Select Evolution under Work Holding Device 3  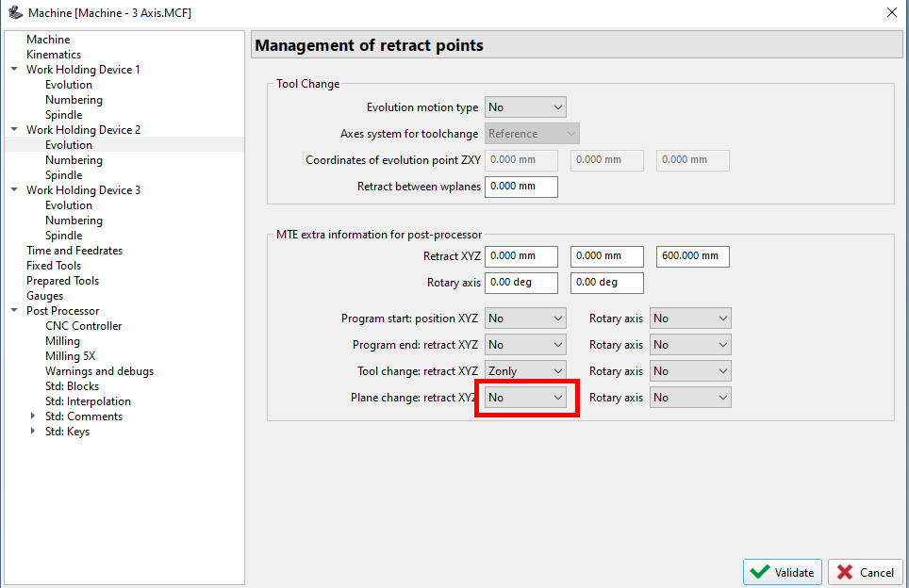(69, 205)
